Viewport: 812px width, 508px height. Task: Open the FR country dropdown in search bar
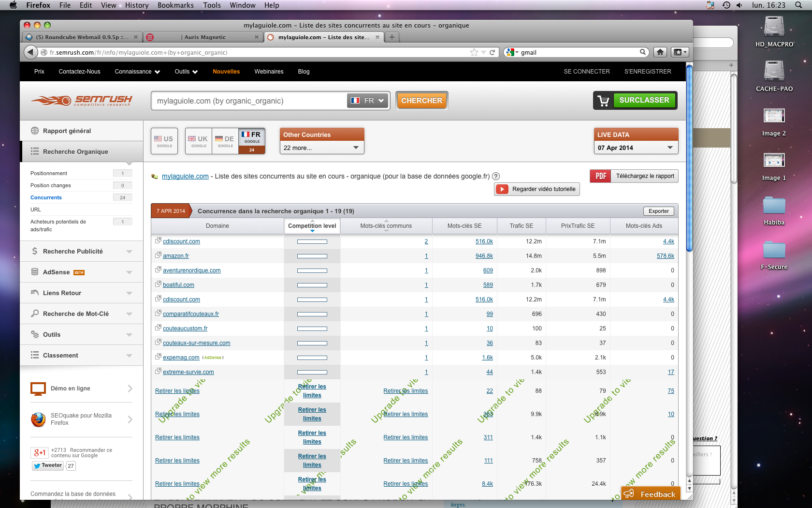[368, 101]
